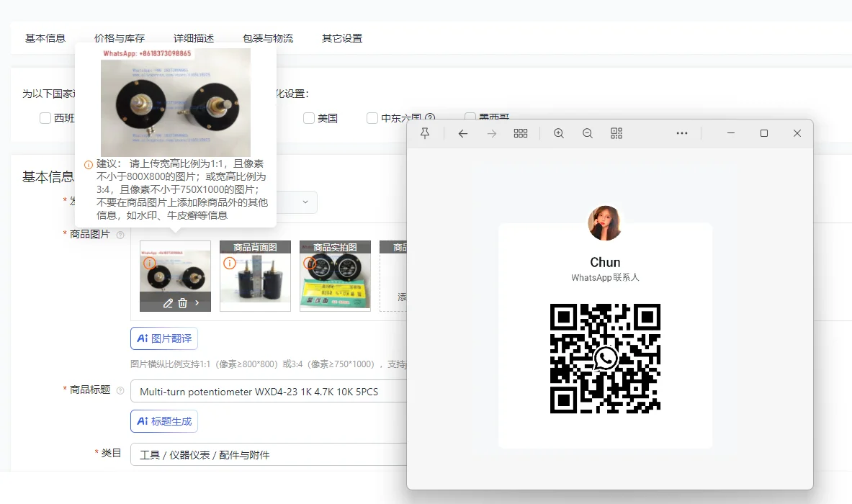Check the 西班牙 country checkbox
This screenshot has width=852, height=504.
tap(45, 118)
